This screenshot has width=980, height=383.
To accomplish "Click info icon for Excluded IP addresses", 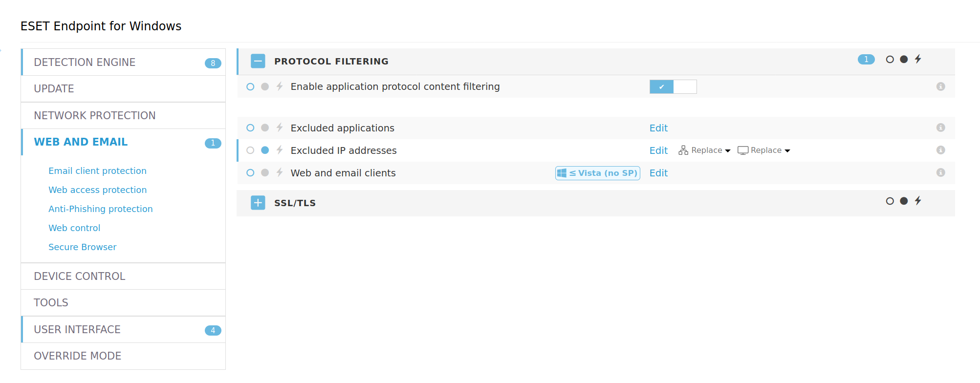I will [x=940, y=150].
